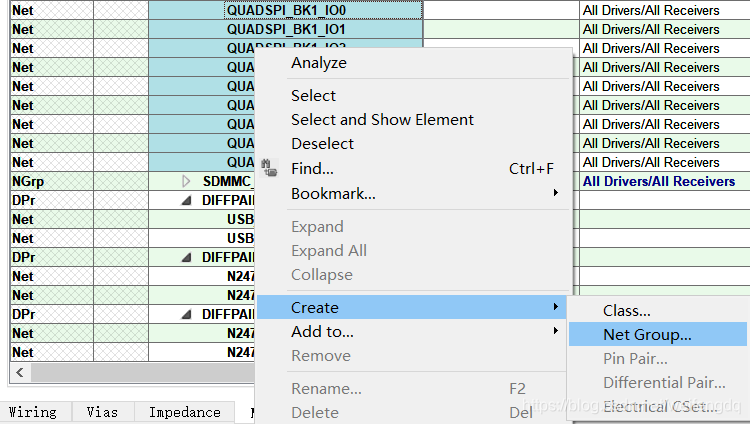Select the QUADSPI_BK1_IO0 net cell
Image resolution: width=750 pixels, height=424 pixels.
click(x=286, y=10)
